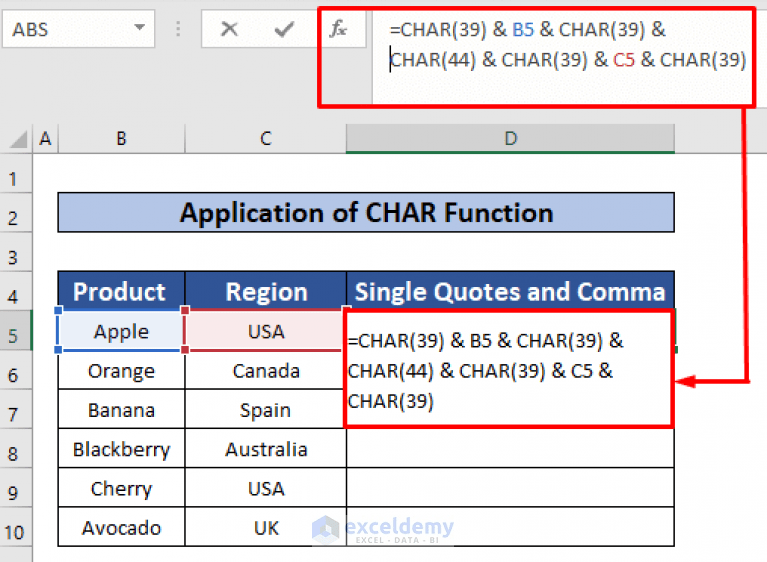Select the cell containing 'Canada'
Viewport: 767px width, 562px height.
(266, 370)
